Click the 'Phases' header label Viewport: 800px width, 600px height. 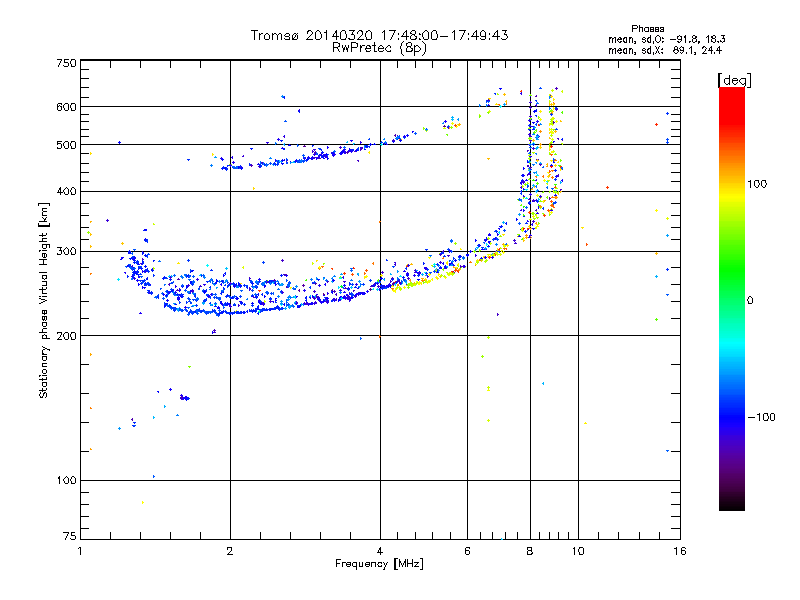(x=647, y=29)
